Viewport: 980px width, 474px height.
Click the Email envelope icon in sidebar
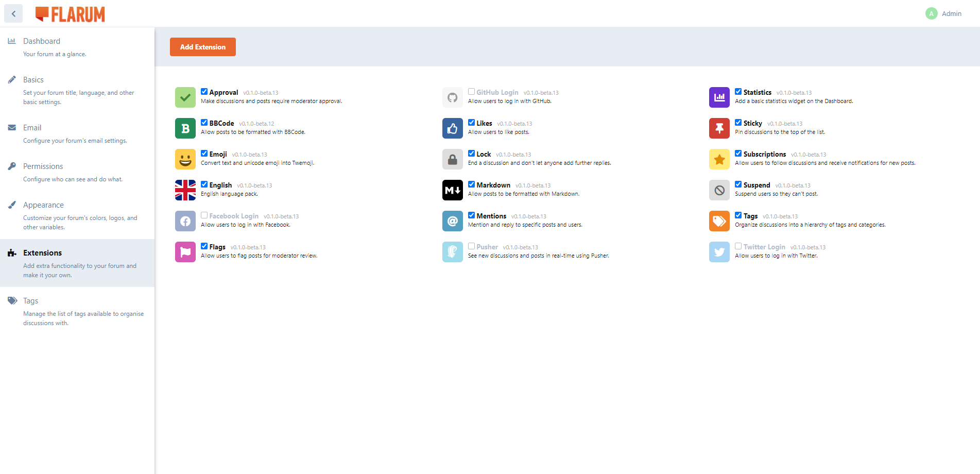[12, 127]
